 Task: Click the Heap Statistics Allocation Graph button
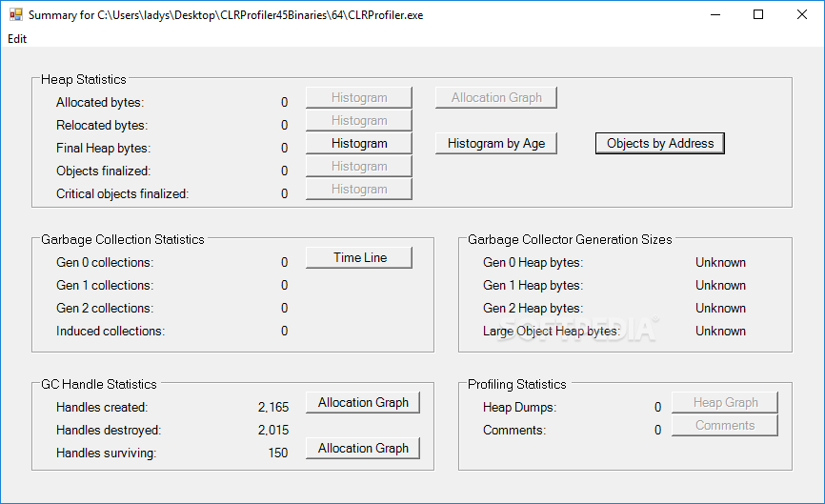[496, 98]
